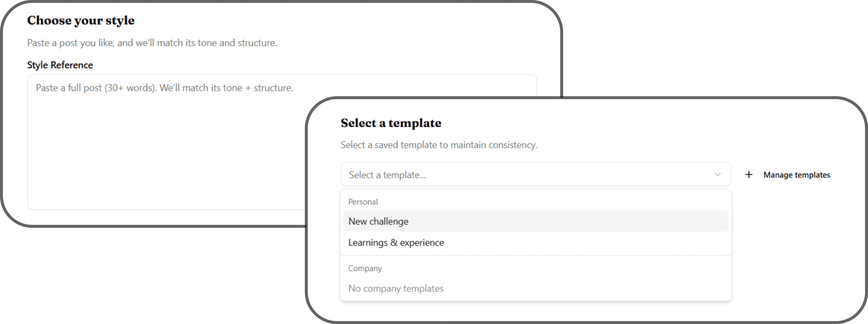This screenshot has height=324, width=868.
Task: Click the "Choose your style" heading
Action: click(81, 21)
